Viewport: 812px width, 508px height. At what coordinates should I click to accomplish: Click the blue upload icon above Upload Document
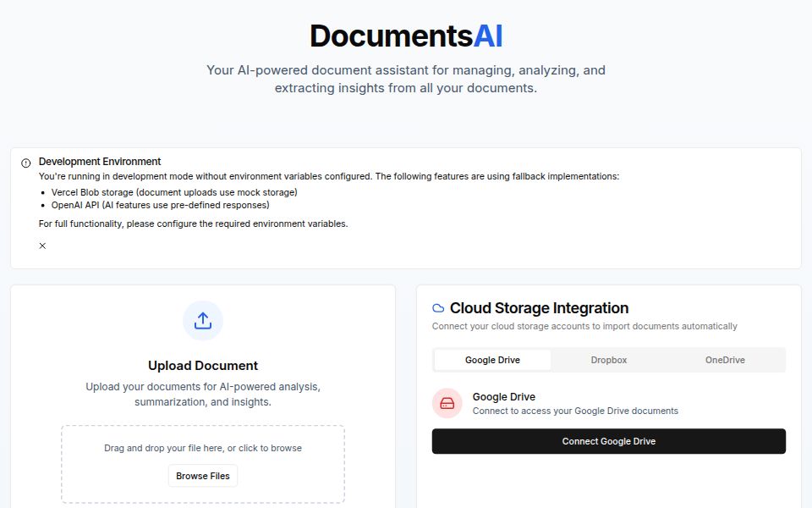[x=202, y=321]
